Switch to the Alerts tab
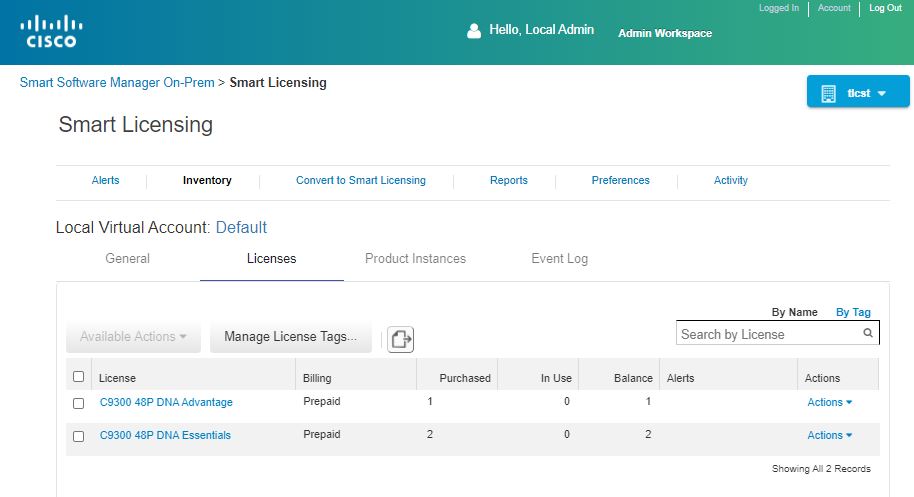The height and width of the screenshot is (497, 914). click(x=106, y=180)
